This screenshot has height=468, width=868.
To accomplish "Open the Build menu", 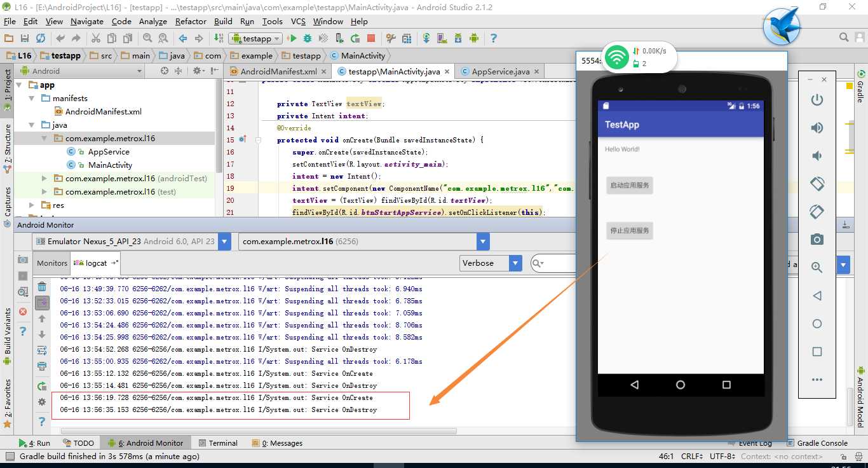I will pos(223,21).
